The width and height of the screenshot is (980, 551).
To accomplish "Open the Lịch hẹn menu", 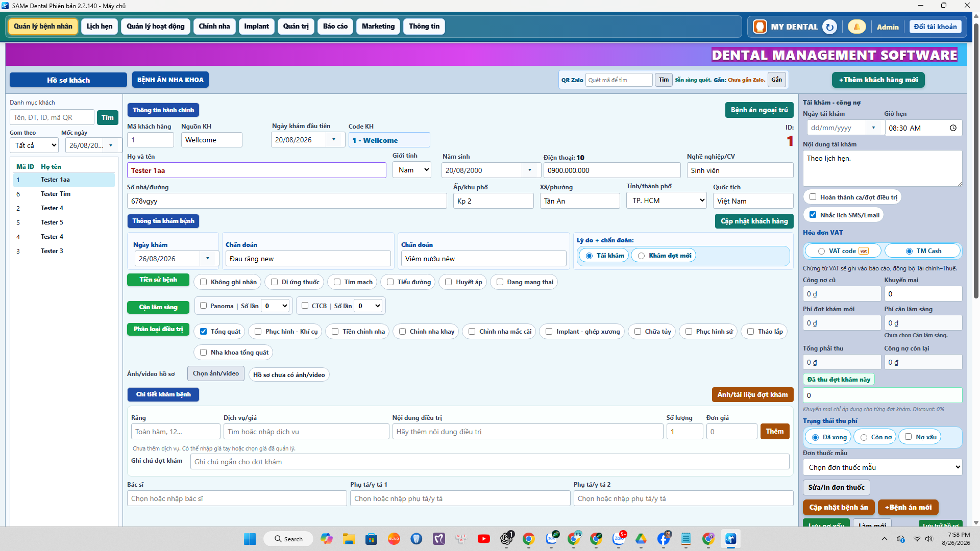I will pyautogui.click(x=100, y=27).
